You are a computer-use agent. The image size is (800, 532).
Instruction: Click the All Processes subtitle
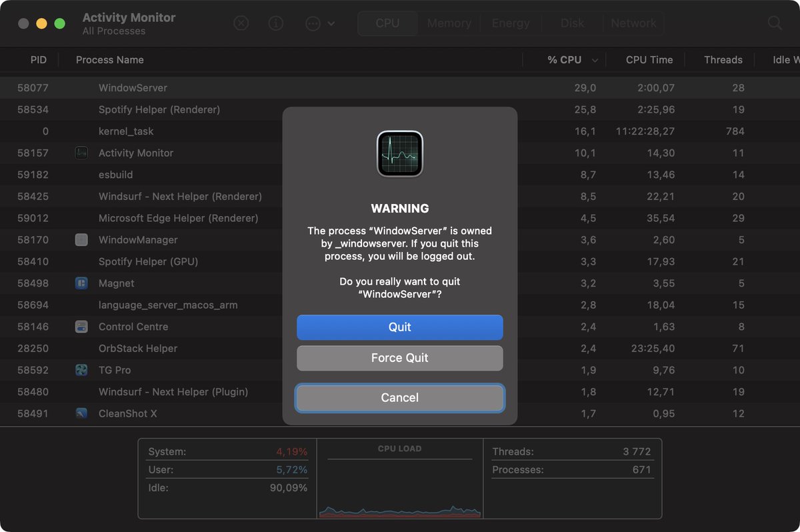click(114, 31)
